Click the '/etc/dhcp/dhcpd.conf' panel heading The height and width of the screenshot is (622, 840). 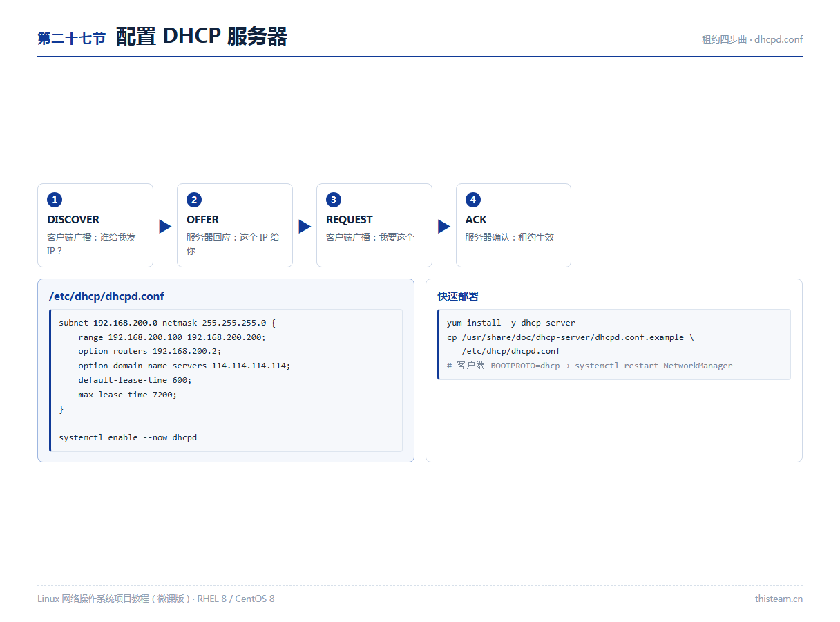point(106,296)
